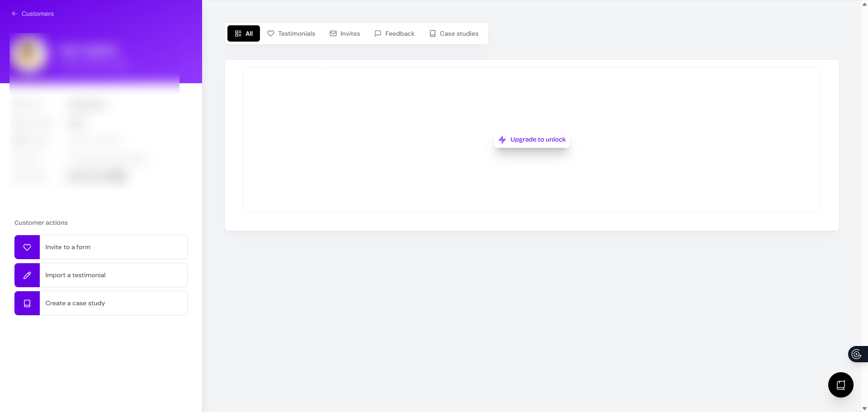The width and height of the screenshot is (868, 412).
Task: Click the pencil icon for Import a testimonial
Action: 27,275
